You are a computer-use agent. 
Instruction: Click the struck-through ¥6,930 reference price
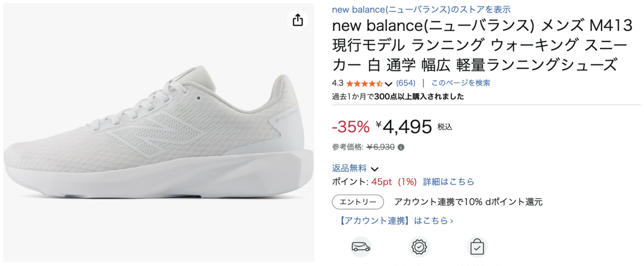point(380,147)
